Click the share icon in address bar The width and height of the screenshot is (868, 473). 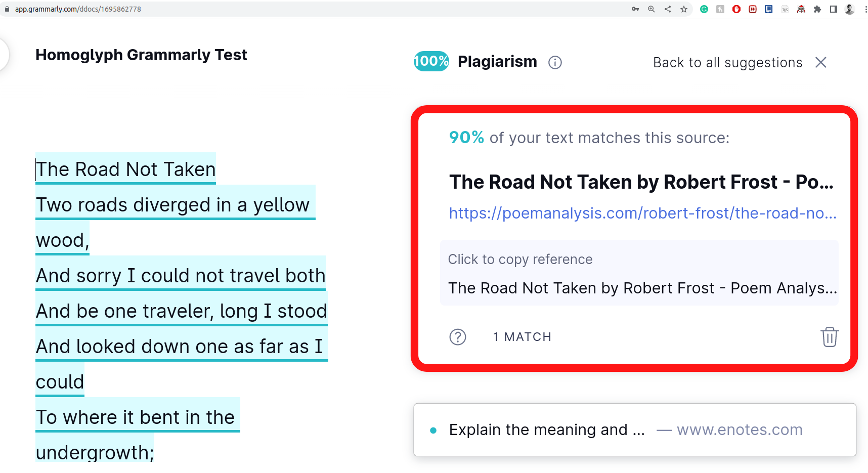pyautogui.click(x=668, y=9)
